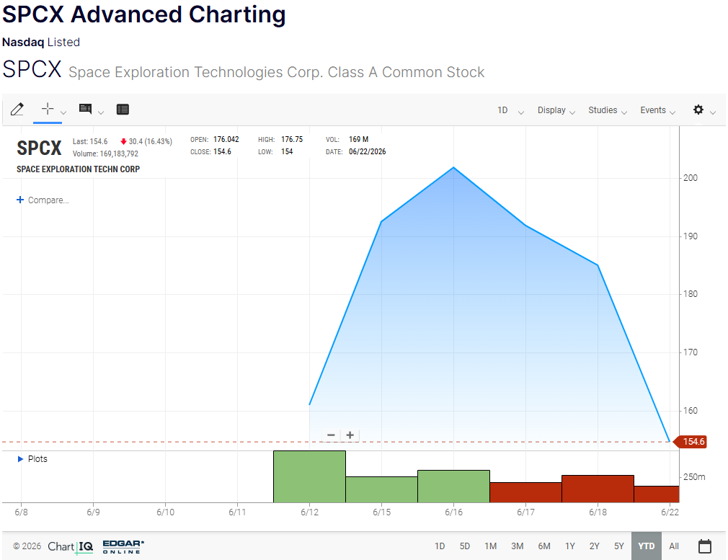This screenshot has height=560, width=728.
Task: Click the LOW value 154
Action: coord(287,152)
